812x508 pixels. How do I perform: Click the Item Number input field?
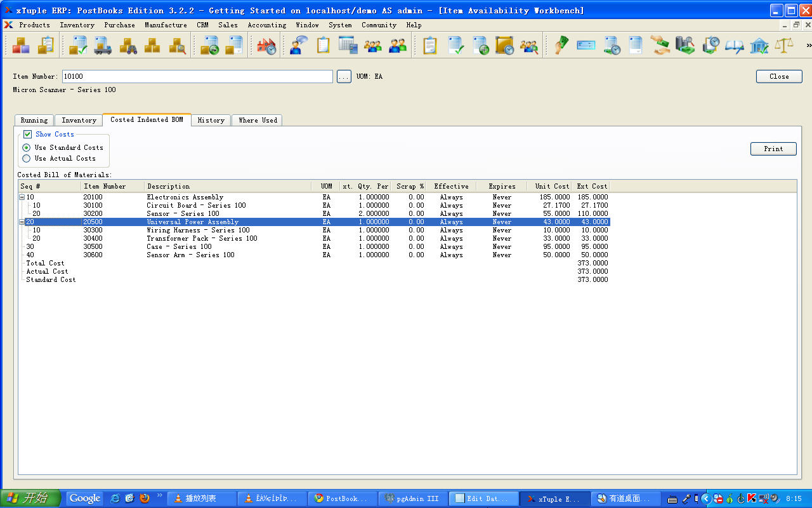pos(197,77)
